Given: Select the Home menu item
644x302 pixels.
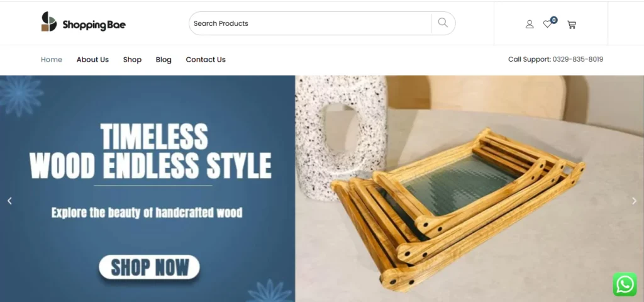Looking at the screenshot, I should pos(52,60).
